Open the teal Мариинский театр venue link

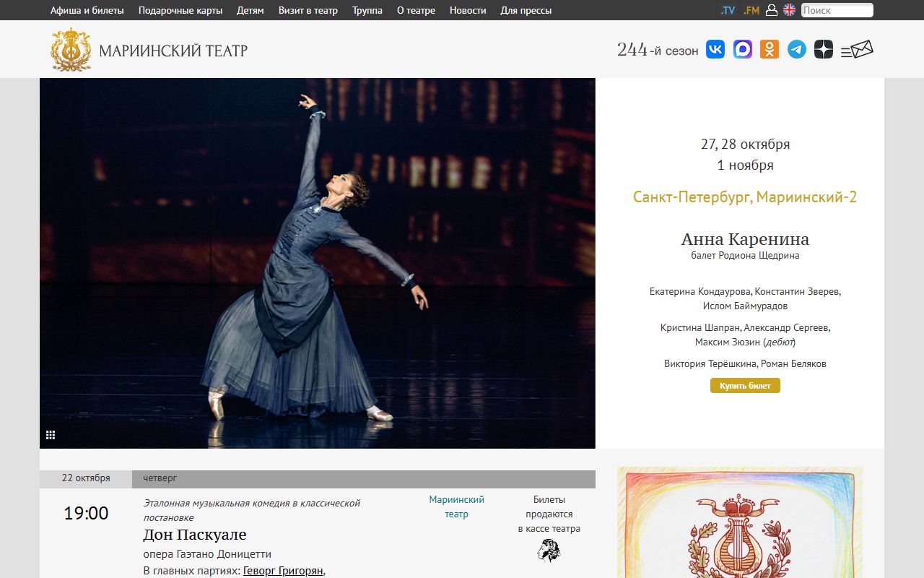(x=456, y=506)
